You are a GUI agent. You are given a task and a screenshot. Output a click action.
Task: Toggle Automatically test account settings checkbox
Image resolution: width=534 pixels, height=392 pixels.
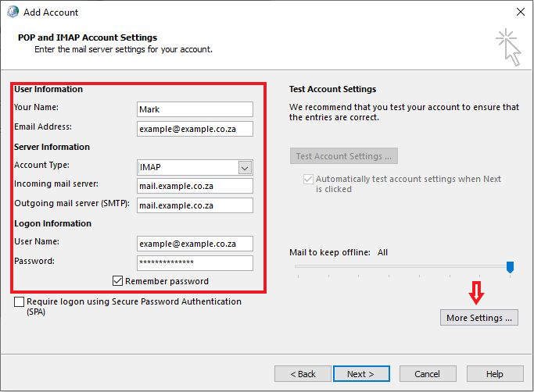pos(308,180)
